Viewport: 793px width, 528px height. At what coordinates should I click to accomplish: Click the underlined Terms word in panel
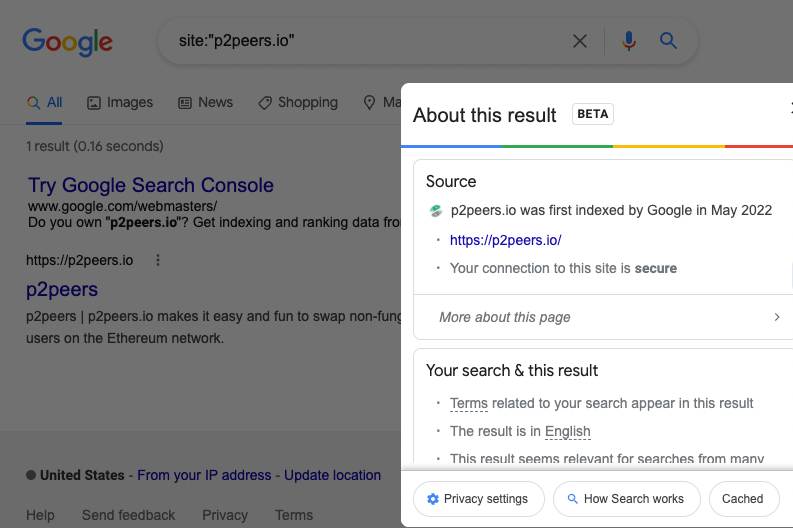(x=469, y=404)
